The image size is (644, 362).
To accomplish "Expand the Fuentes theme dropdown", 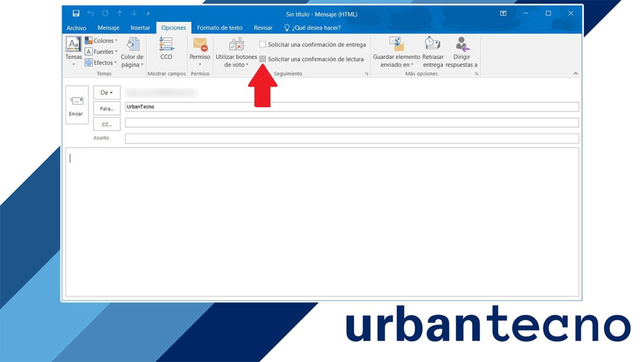I will click(x=101, y=51).
